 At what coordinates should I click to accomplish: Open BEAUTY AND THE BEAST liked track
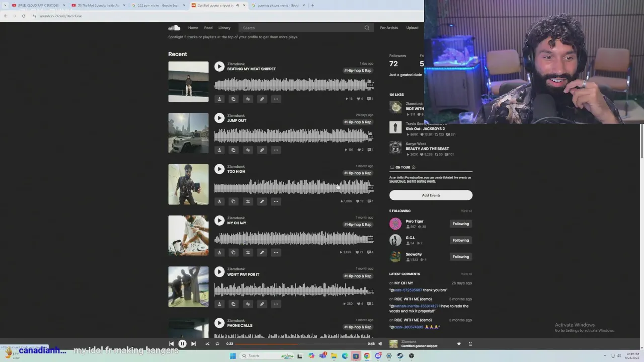pyautogui.click(x=427, y=149)
